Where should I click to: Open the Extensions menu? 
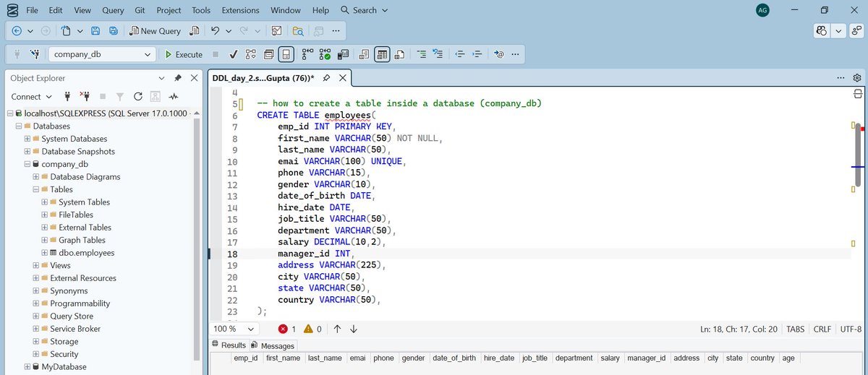(x=241, y=10)
